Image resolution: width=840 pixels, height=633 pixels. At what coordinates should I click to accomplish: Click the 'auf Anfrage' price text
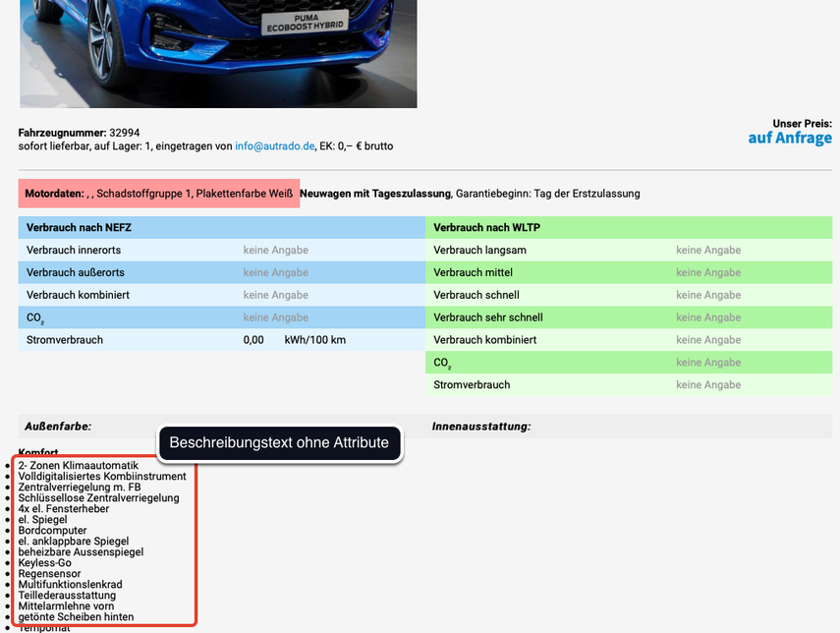(789, 139)
